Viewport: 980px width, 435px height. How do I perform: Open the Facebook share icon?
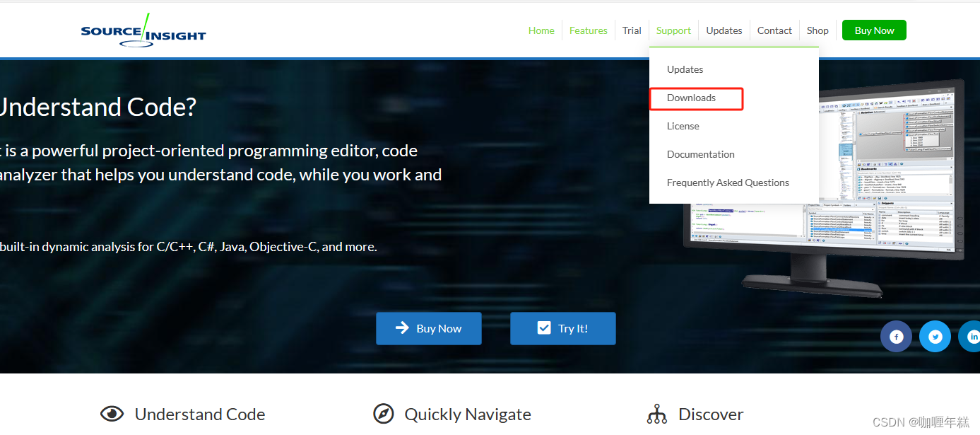[896, 337]
